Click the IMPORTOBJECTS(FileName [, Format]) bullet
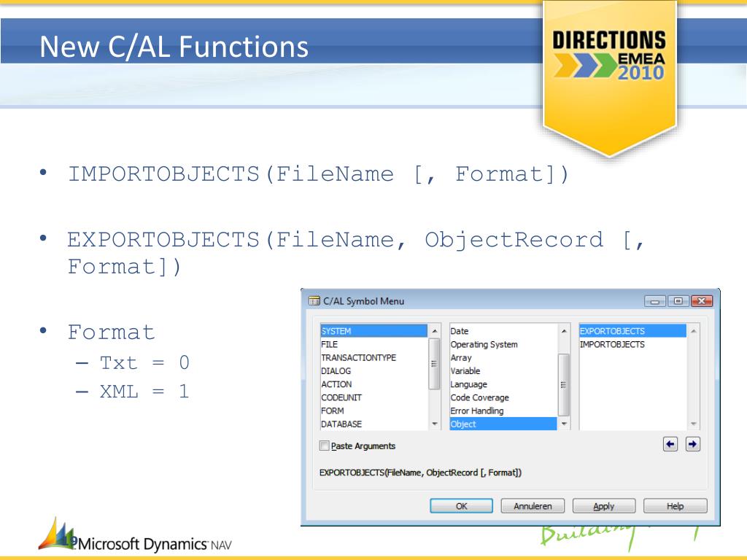This screenshot has height=560, width=747. (x=318, y=174)
